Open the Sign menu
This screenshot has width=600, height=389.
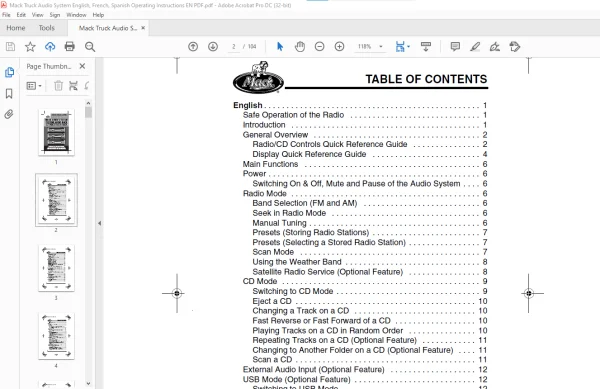pos(55,15)
